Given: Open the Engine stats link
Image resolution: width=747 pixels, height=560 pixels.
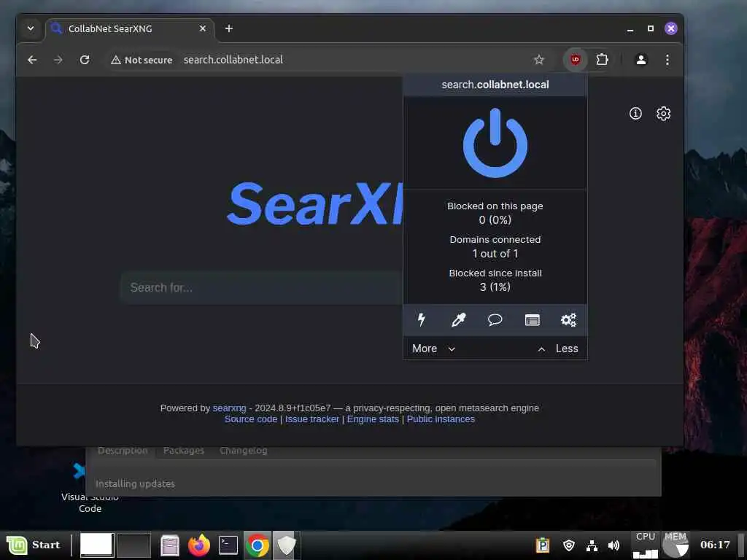Looking at the screenshot, I should [x=373, y=419].
